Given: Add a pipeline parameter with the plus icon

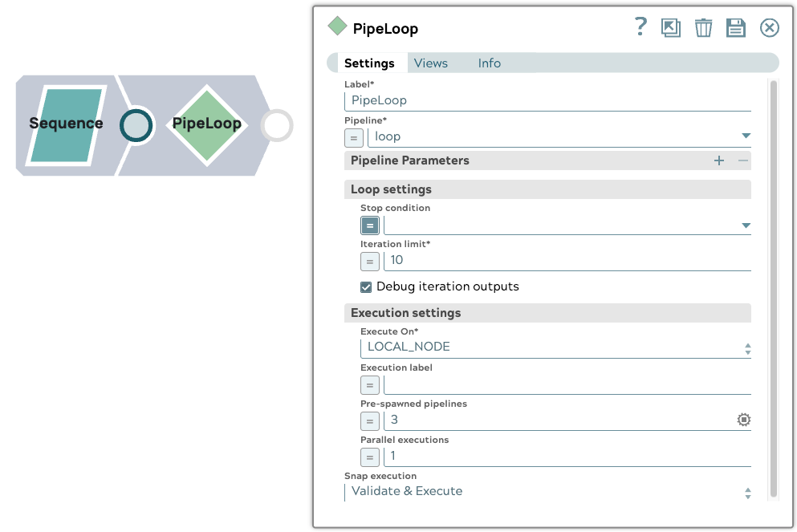Looking at the screenshot, I should tap(719, 160).
